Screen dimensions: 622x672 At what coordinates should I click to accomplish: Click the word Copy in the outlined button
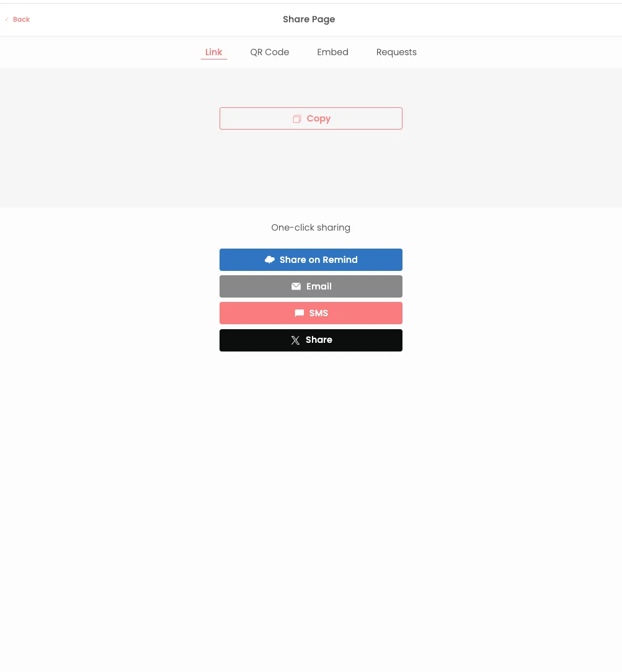[x=319, y=118]
